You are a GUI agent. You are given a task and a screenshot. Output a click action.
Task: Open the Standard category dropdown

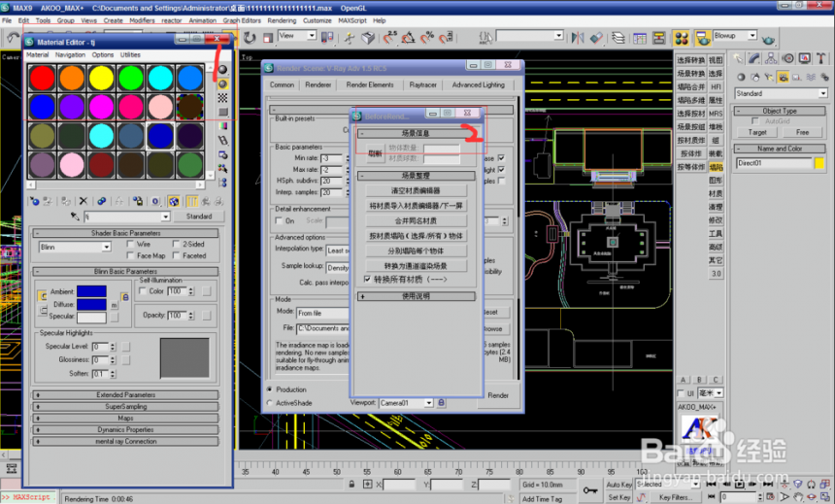click(822, 93)
